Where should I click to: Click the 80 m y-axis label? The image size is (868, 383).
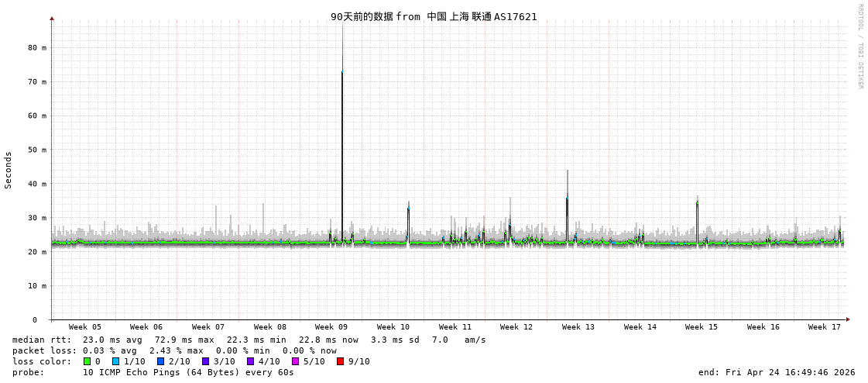tap(37, 47)
